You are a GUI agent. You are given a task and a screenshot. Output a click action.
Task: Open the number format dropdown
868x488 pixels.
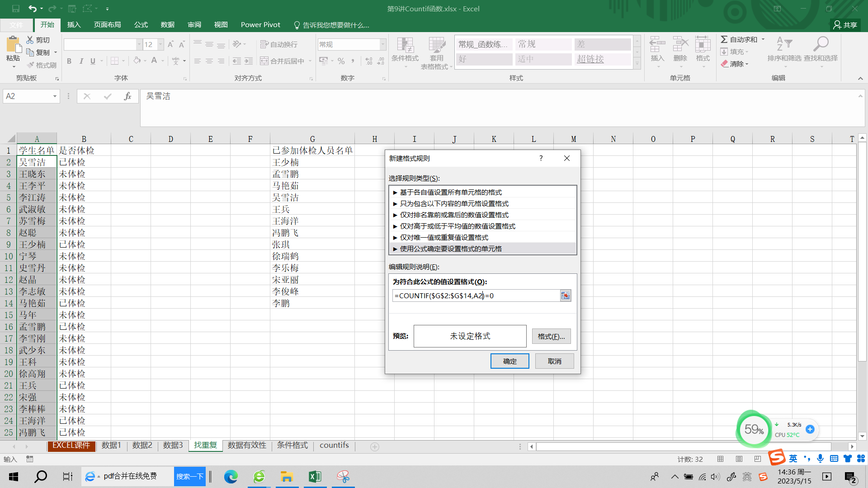coord(383,44)
